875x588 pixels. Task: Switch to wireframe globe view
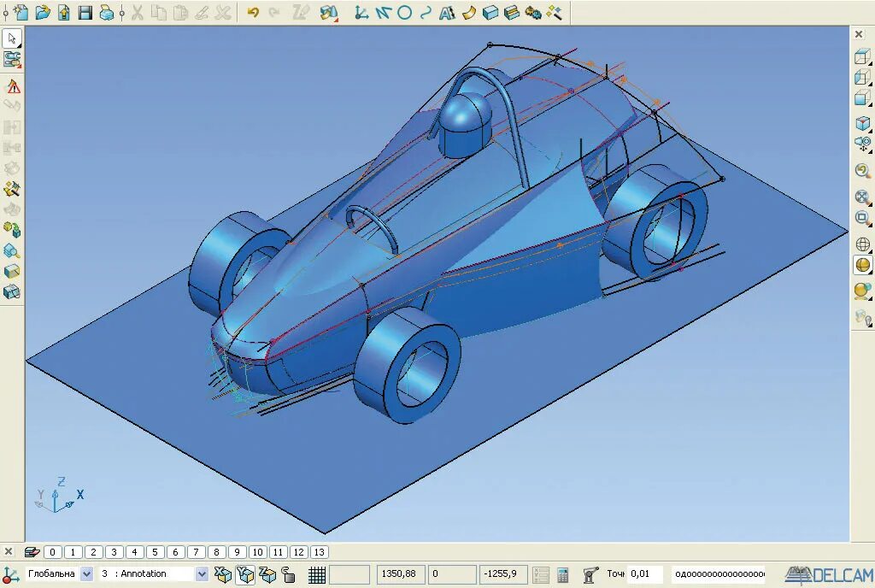click(x=863, y=244)
